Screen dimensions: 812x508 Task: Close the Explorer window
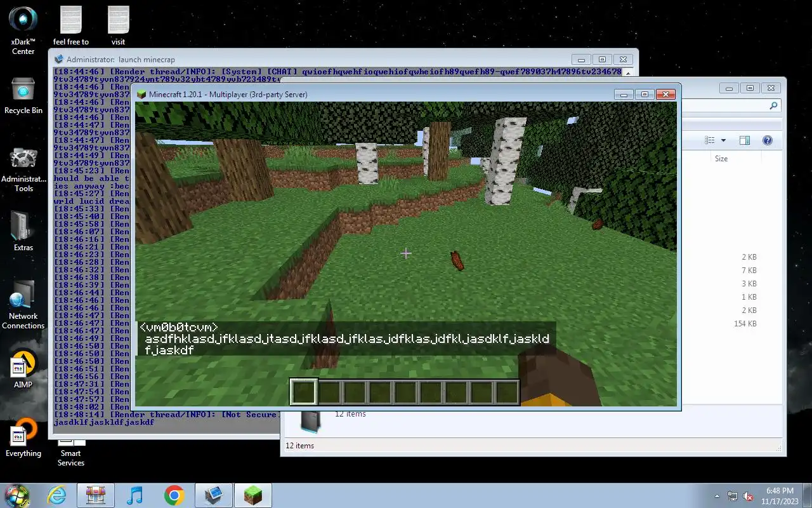(x=771, y=88)
